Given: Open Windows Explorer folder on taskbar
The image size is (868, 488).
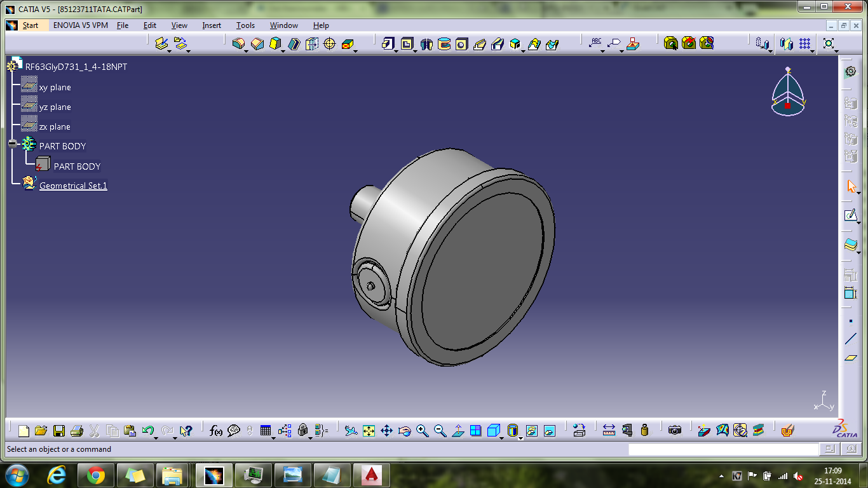Looking at the screenshot, I should 172,475.
